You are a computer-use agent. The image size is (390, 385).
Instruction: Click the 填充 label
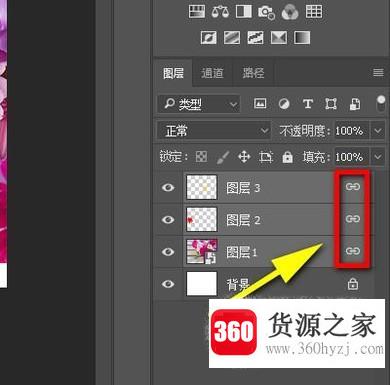317,157
